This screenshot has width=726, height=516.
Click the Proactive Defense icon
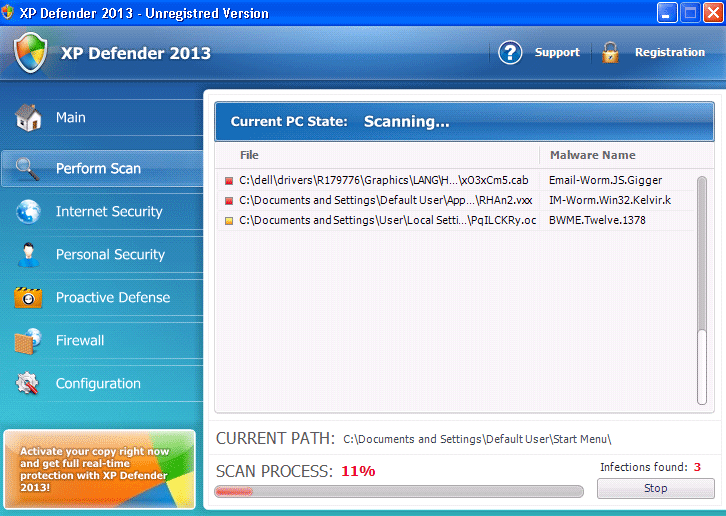pos(28,298)
